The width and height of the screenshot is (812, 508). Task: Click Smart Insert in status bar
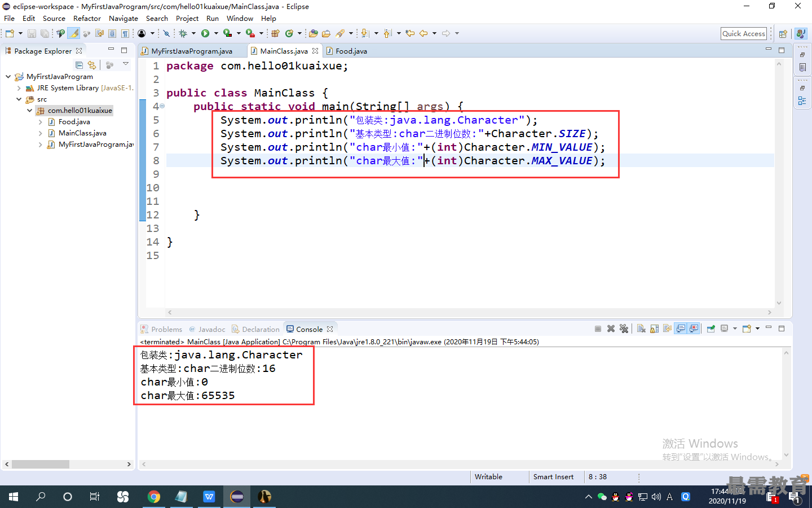[x=553, y=477]
